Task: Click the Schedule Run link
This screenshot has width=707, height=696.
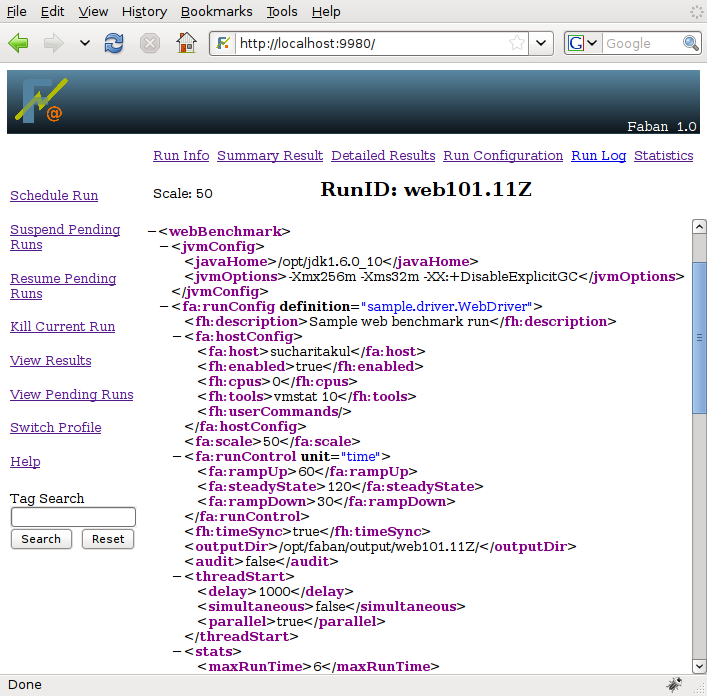Action: click(54, 195)
